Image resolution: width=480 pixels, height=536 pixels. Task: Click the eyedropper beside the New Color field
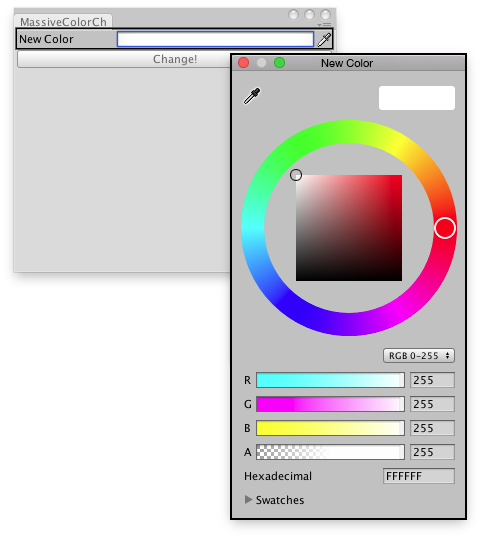coord(324,40)
